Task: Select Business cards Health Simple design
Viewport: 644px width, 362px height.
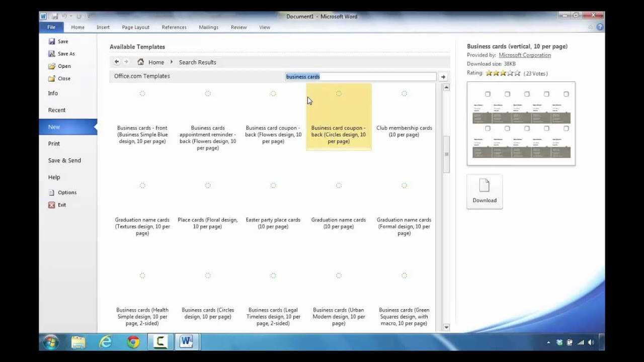Action: click(x=142, y=299)
